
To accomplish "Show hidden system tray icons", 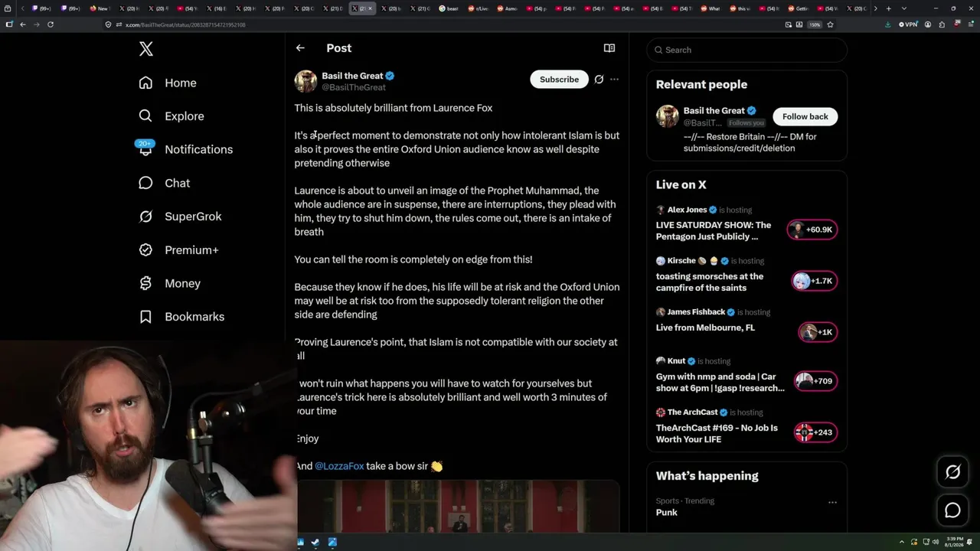I will pyautogui.click(x=902, y=543).
